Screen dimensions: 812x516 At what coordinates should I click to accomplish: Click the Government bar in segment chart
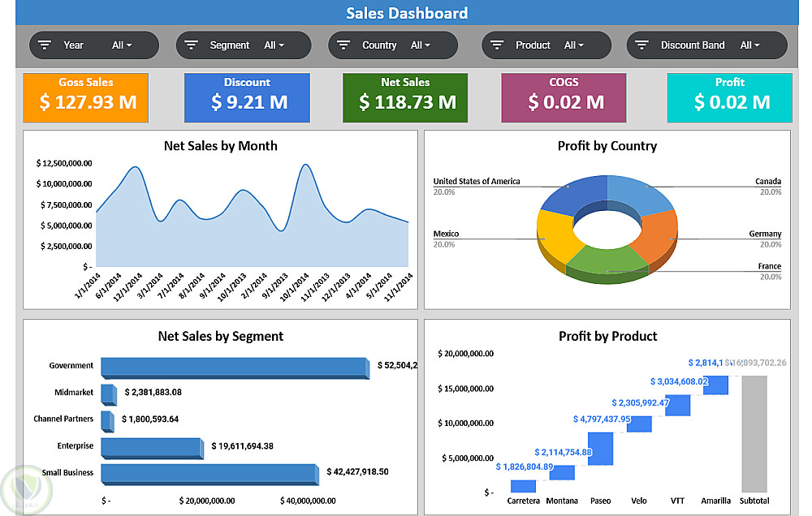(235, 368)
